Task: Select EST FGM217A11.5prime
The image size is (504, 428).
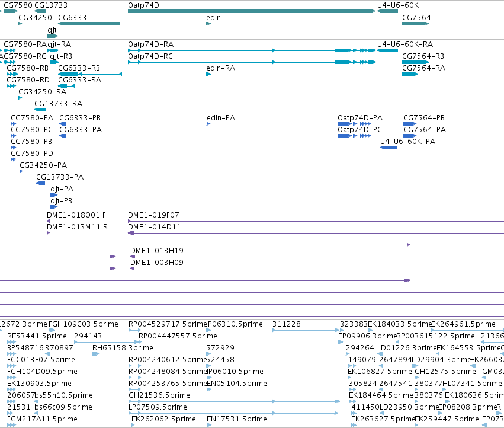Action: click(11, 425)
